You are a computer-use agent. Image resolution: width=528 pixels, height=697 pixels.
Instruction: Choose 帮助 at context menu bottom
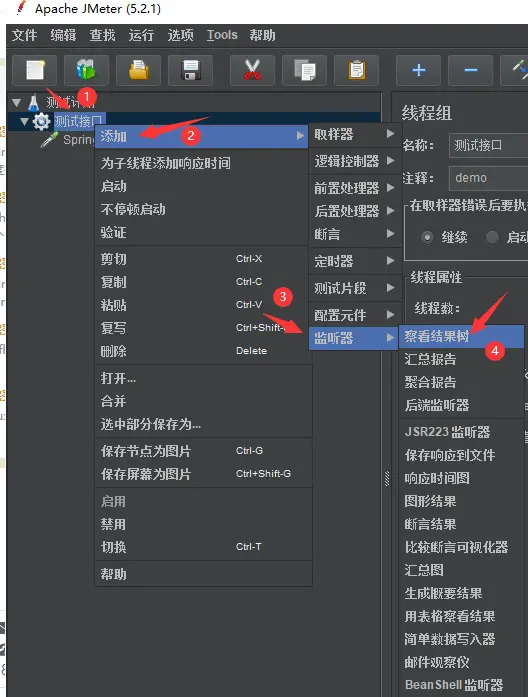tap(204, 574)
